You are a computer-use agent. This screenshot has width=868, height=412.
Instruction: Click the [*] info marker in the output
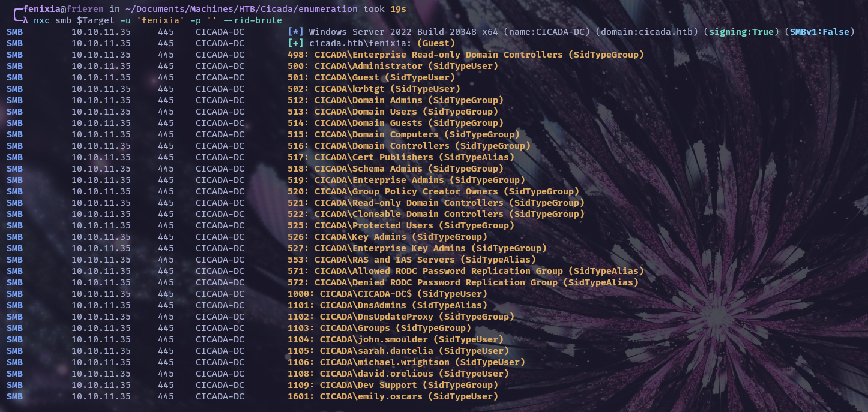click(295, 32)
